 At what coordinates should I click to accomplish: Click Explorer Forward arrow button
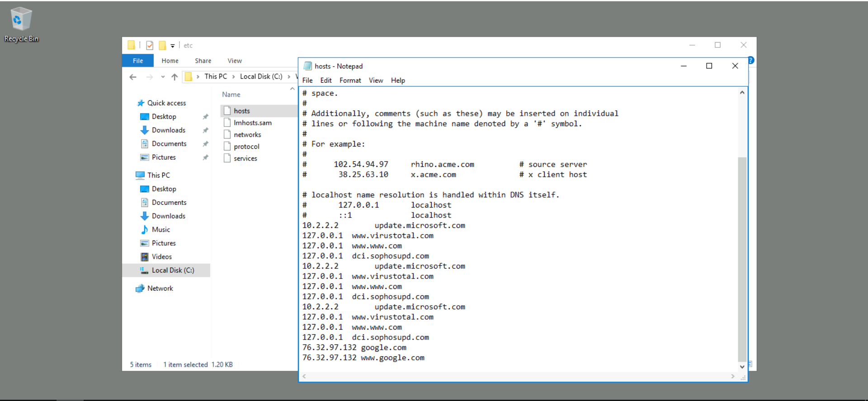point(149,77)
